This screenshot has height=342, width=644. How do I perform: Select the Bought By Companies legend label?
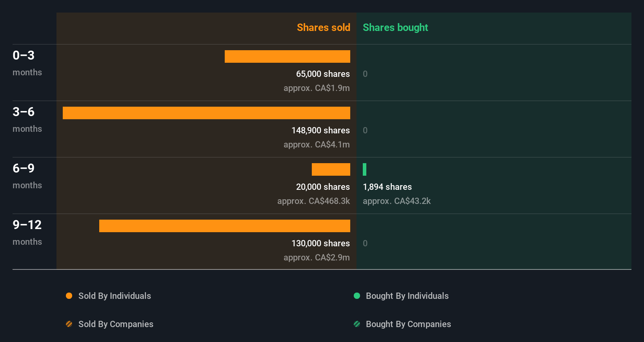408,324
